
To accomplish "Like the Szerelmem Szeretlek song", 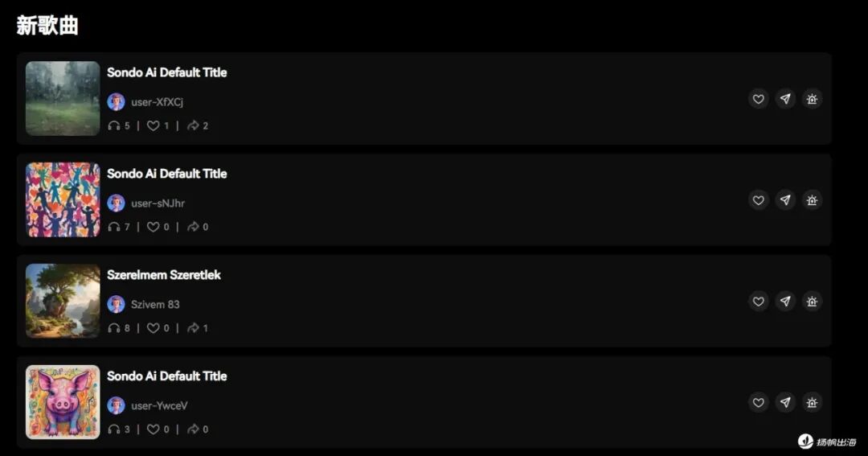I will click(x=759, y=302).
